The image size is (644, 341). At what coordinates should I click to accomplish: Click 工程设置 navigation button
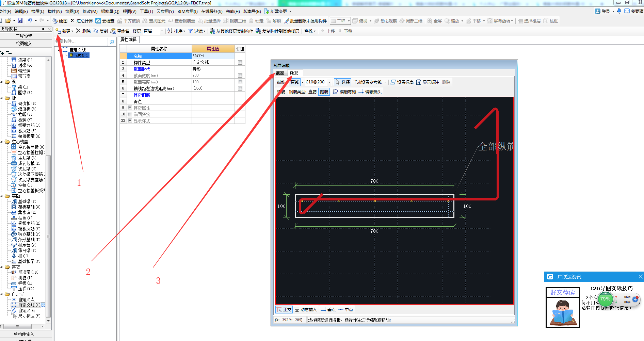click(24, 36)
